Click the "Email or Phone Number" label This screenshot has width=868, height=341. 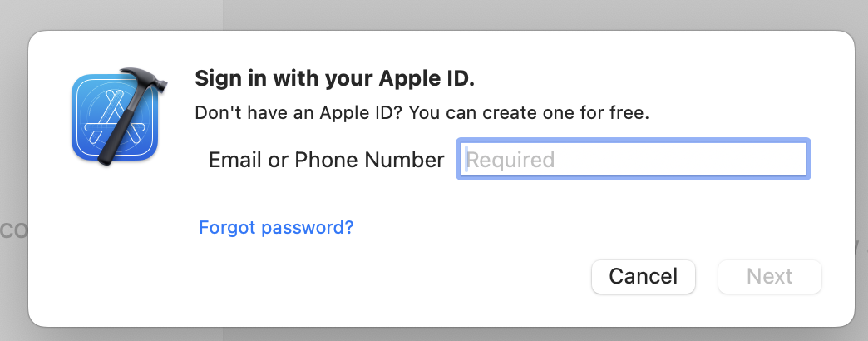326,160
